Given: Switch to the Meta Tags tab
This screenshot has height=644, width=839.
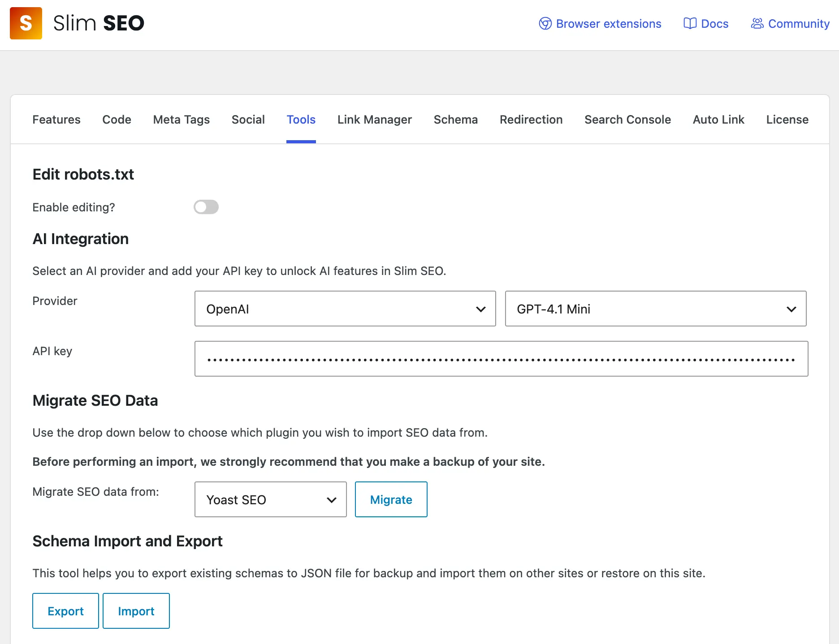Looking at the screenshot, I should 181,120.
